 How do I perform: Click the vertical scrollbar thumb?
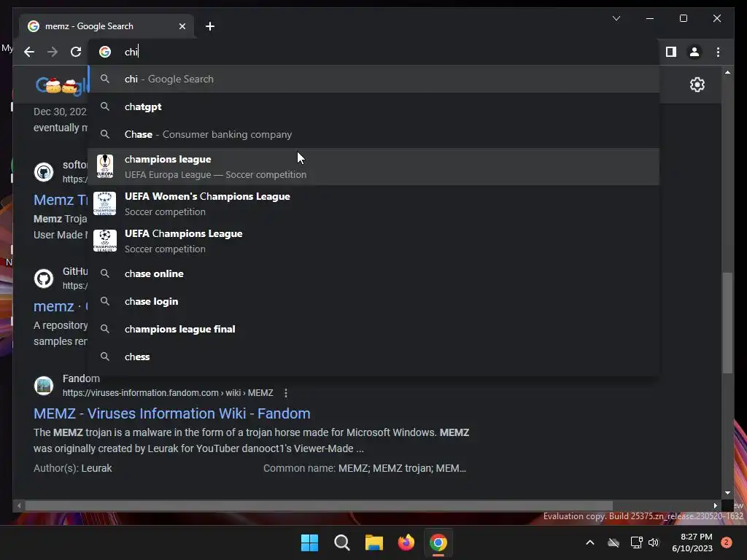(x=727, y=323)
